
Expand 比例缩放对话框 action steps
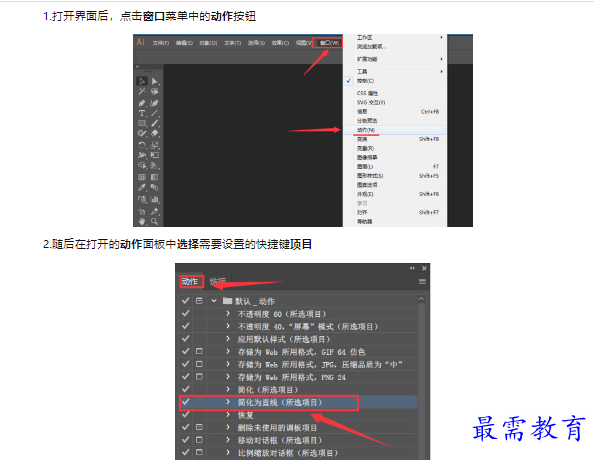(x=228, y=452)
